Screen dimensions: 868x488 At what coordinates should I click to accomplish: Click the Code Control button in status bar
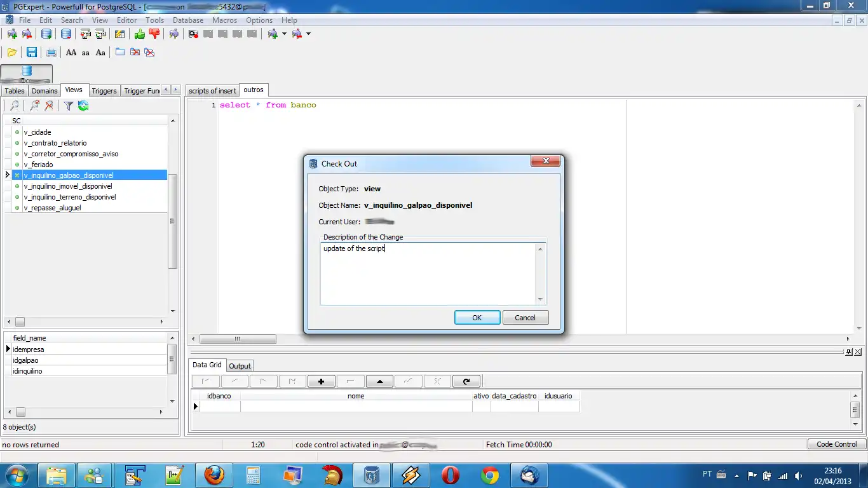(x=836, y=444)
